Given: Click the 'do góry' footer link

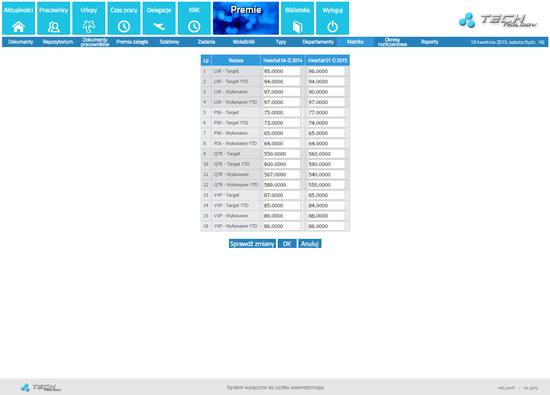Looking at the screenshot, I should pos(530,388).
